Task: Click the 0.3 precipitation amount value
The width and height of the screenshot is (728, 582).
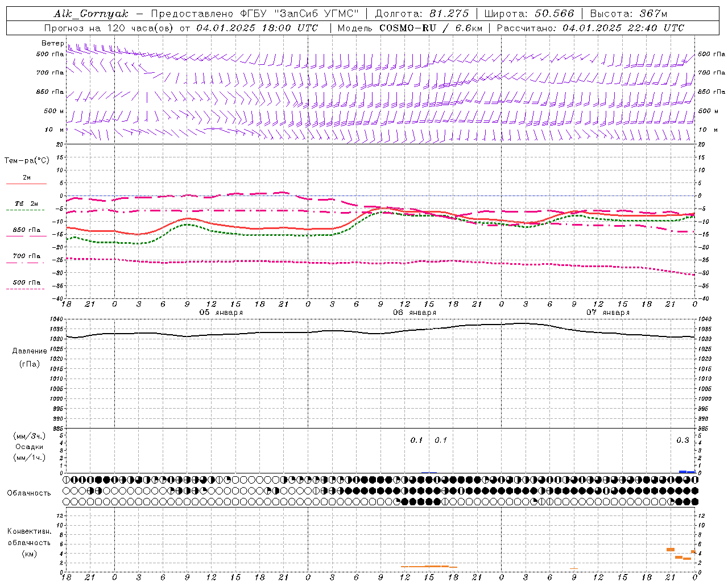Action: (x=682, y=440)
